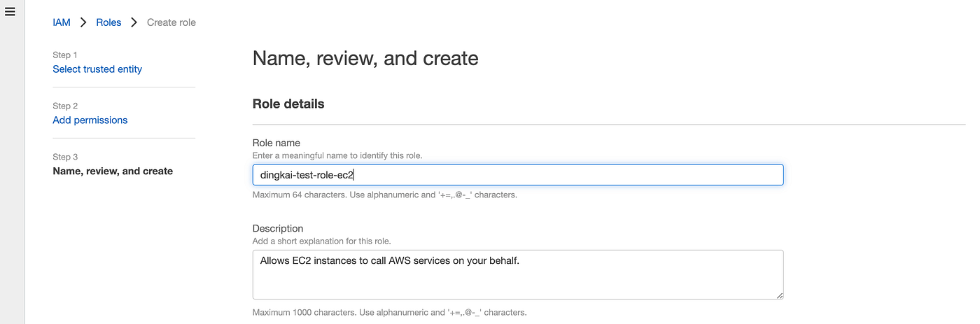This screenshot has width=980, height=324.
Task: Grab the Description textarea resize handle
Action: (x=778, y=295)
